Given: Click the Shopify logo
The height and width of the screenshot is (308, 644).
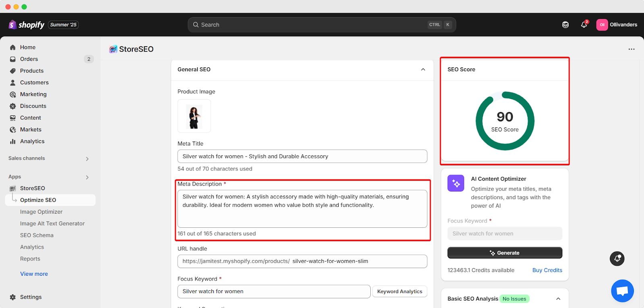Looking at the screenshot, I should coord(27,25).
